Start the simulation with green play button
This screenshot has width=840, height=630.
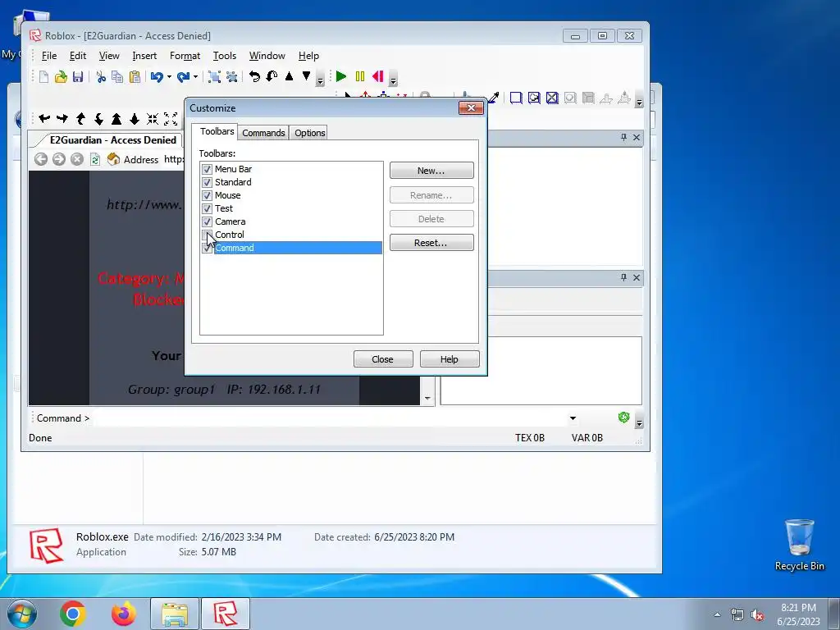coord(340,76)
